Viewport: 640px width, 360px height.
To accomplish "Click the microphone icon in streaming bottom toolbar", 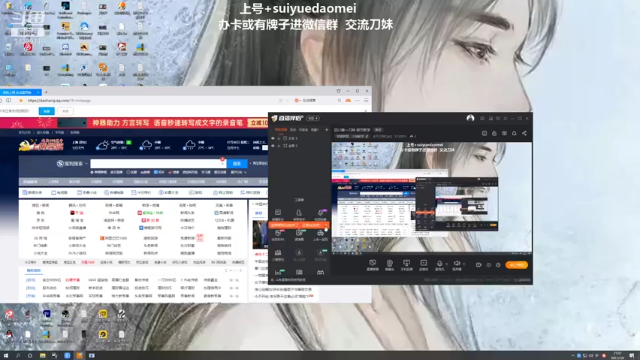I will (439, 263).
